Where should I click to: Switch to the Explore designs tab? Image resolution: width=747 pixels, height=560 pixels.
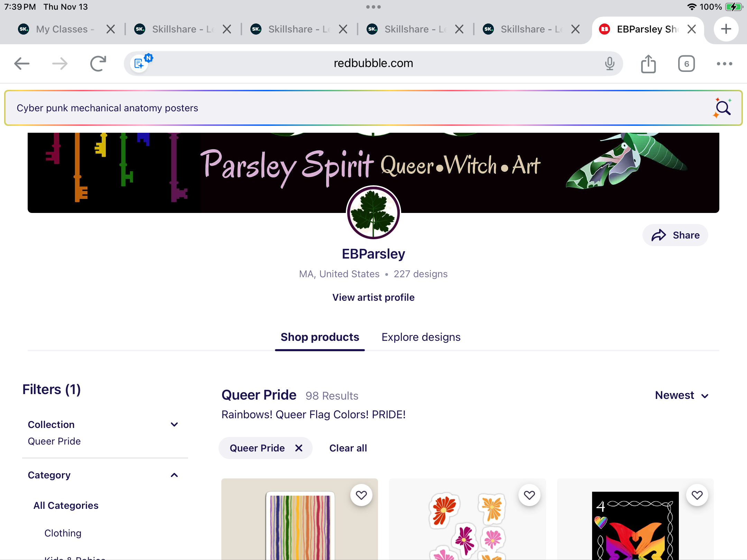(x=421, y=337)
